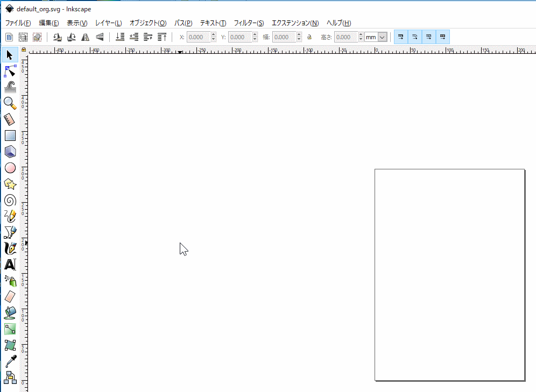
Task: Toggle the width/height ratio lock
Action: 309,37
